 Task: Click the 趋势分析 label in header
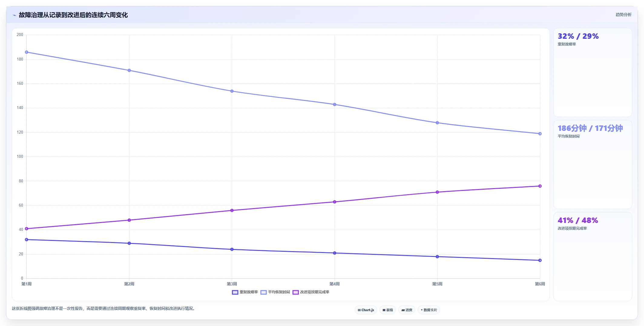point(623,15)
